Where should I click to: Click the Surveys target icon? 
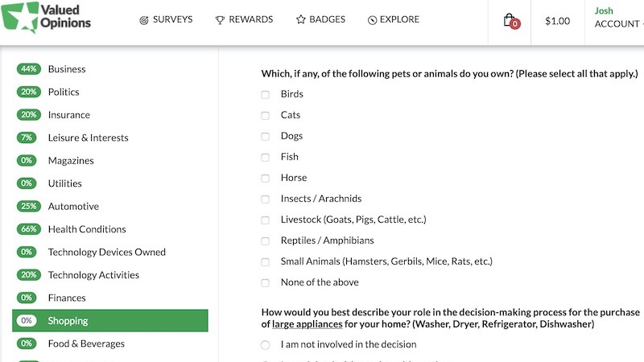coord(144,20)
